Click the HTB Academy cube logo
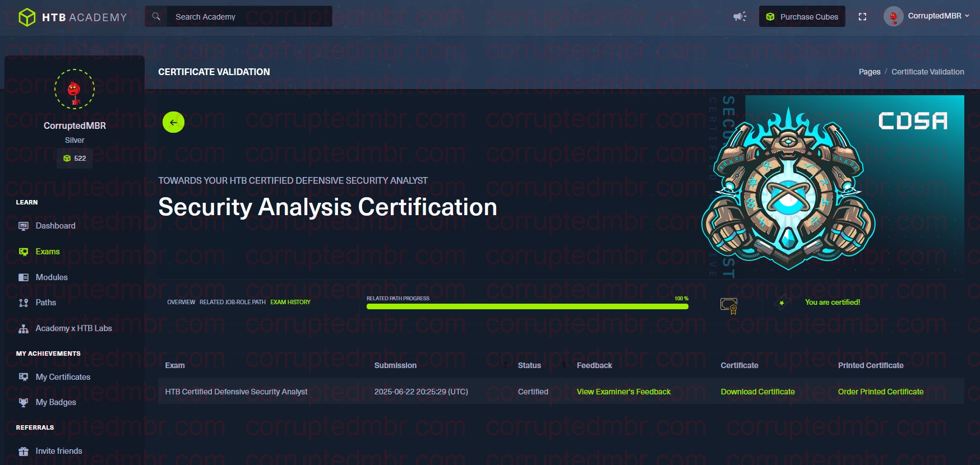980x465 pixels. tap(27, 17)
